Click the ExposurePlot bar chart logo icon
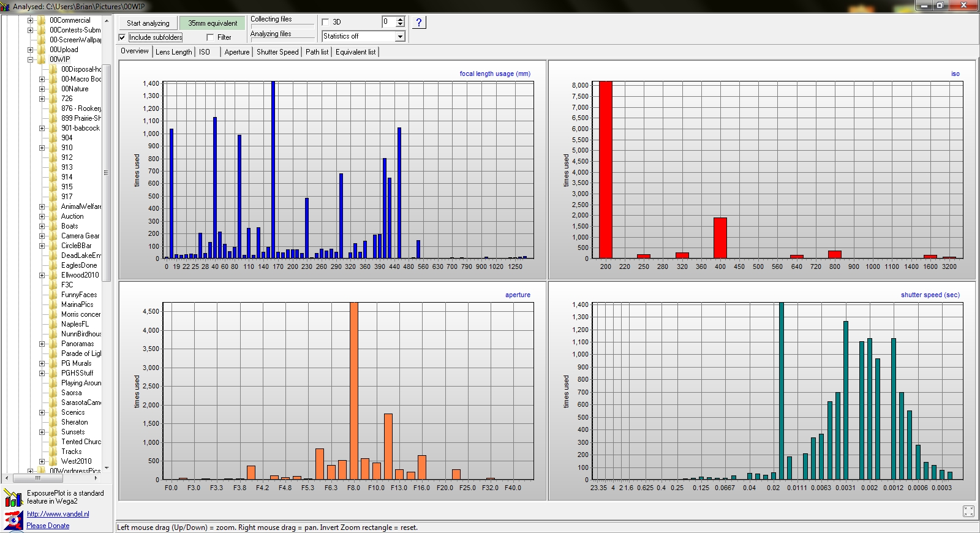 13,497
